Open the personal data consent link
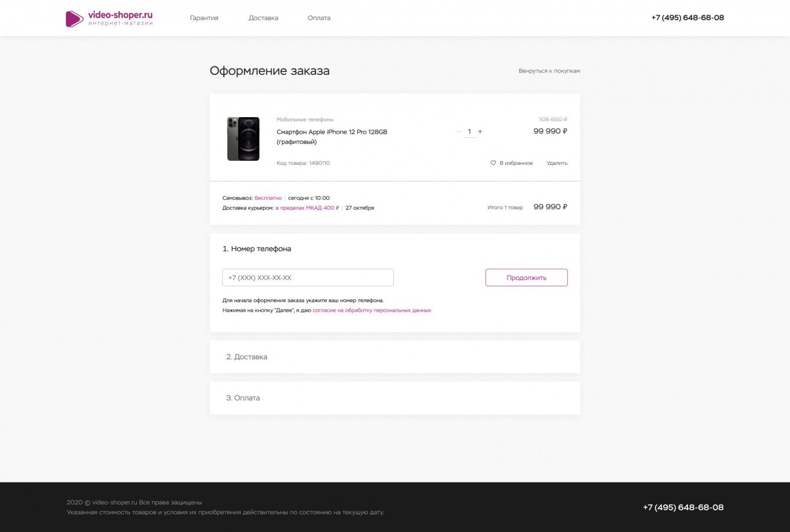Screen dimensions: 790x532 pos(371,310)
